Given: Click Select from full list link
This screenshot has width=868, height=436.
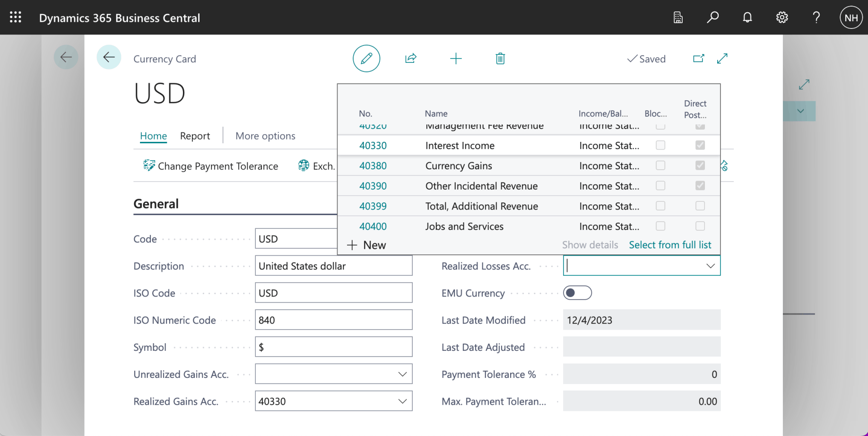Looking at the screenshot, I should (670, 245).
